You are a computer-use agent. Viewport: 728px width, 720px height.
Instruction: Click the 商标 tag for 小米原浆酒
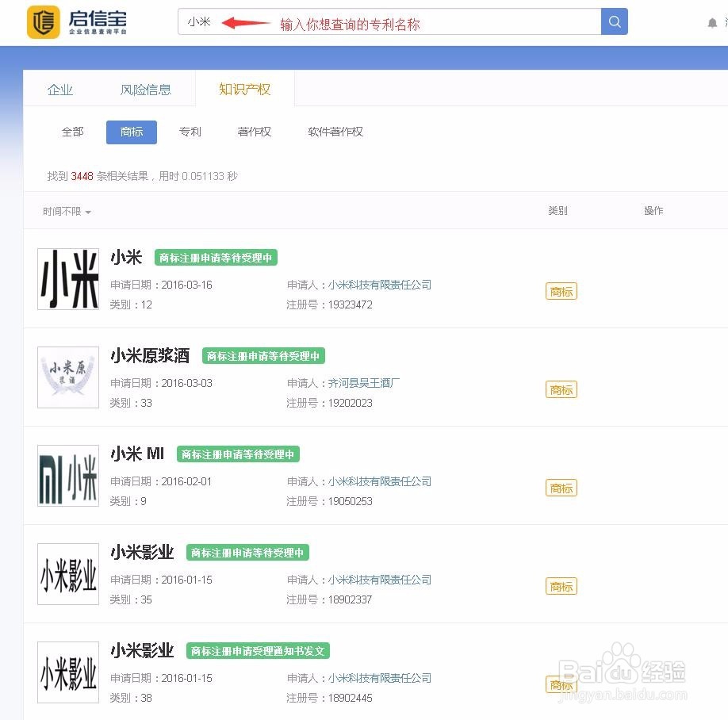click(561, 390)
